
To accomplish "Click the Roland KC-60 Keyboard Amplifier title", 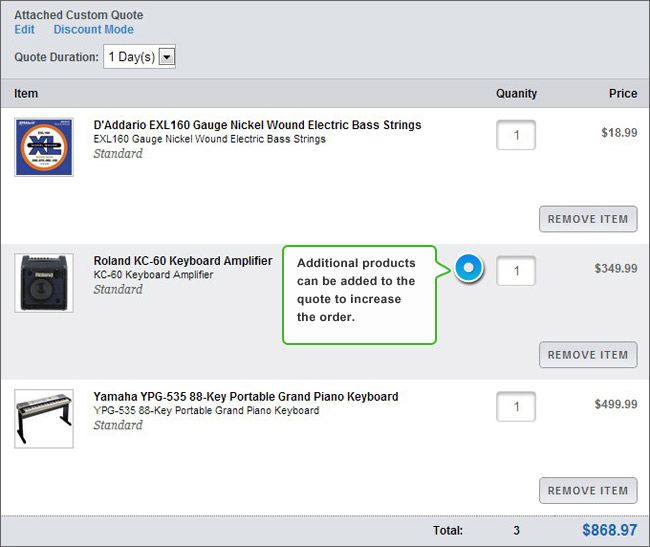I will pyautogui.click(x=183, y=261).
